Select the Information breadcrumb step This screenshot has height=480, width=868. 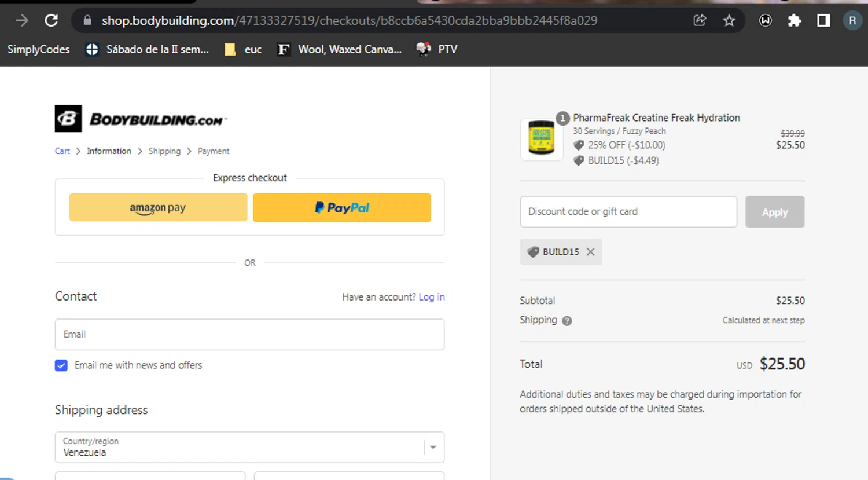pos(109,151)
